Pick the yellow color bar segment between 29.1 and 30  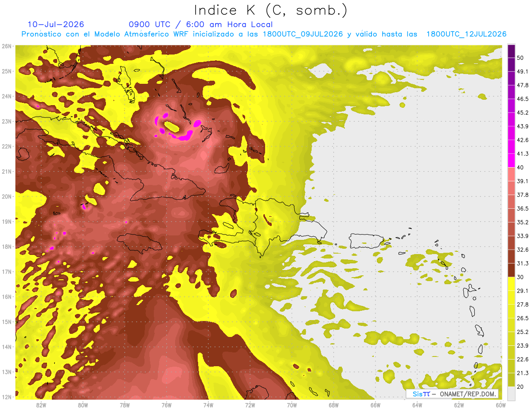(511, 284)
